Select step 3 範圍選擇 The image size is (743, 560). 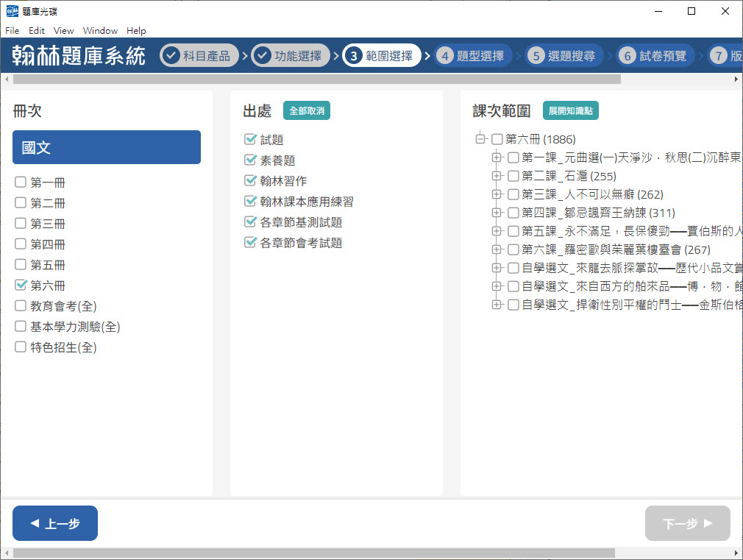click(382, 55)
